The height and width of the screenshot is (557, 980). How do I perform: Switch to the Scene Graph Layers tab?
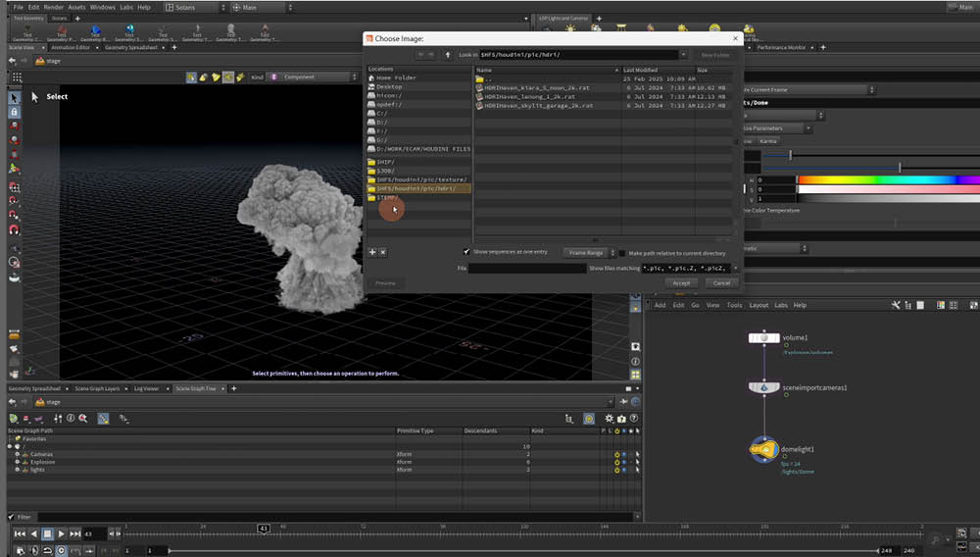coord(97,388)
